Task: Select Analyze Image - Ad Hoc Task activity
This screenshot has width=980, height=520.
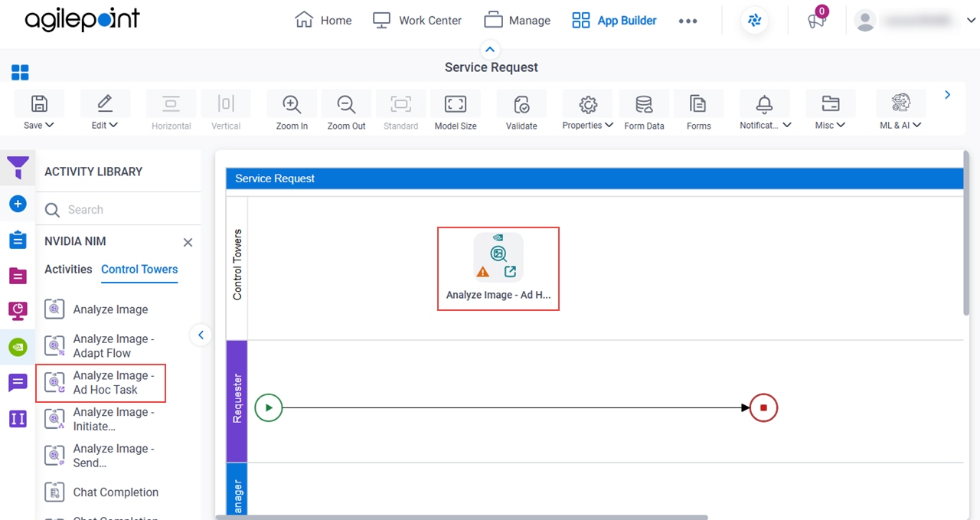Action: coord(101,383)
